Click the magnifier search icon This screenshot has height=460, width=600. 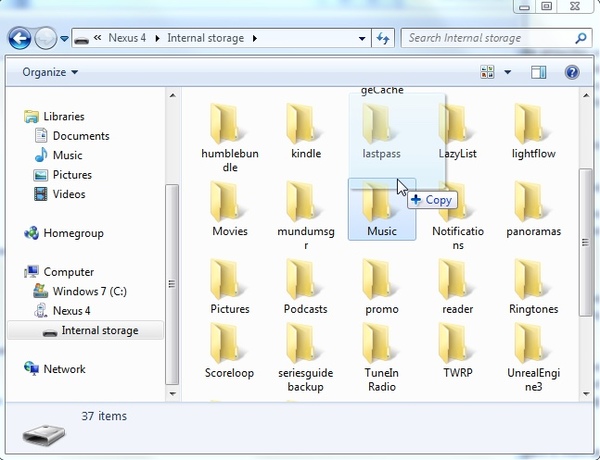tap(580, 38)
